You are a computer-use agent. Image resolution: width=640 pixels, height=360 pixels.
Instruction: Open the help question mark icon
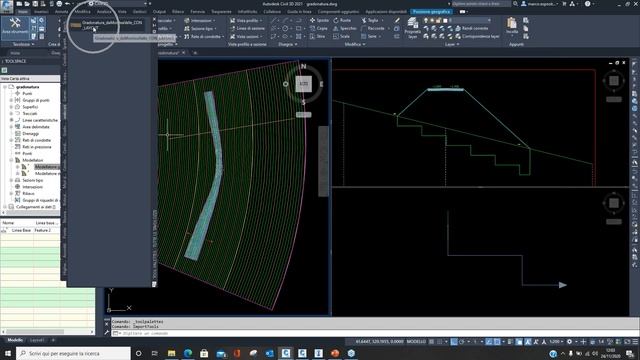point(587,4)
